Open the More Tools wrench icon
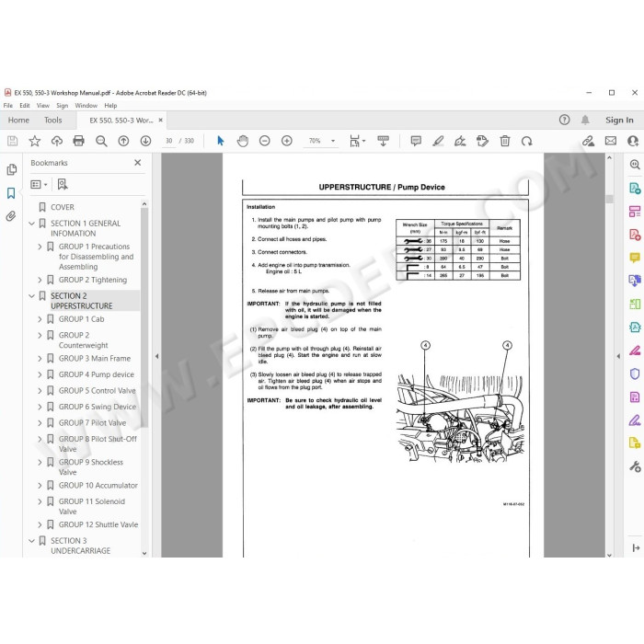644x644 pixels. (x=635, y=466)
